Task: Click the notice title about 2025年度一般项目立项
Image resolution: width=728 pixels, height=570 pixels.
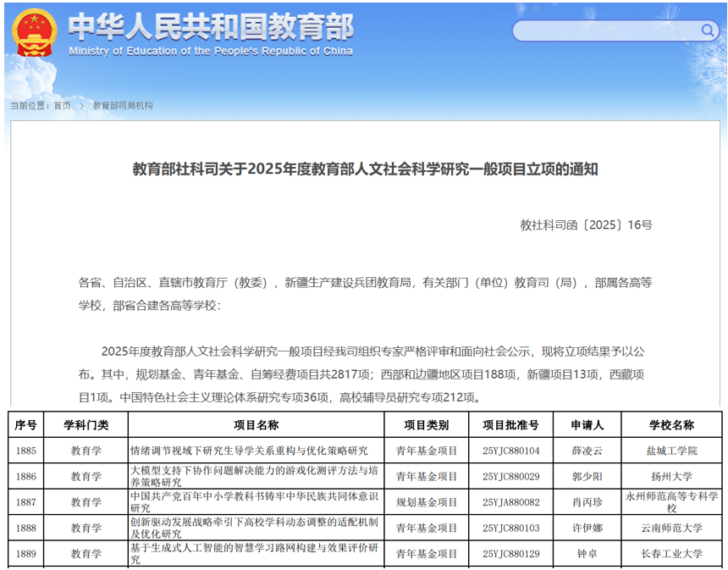Action: 365,169
